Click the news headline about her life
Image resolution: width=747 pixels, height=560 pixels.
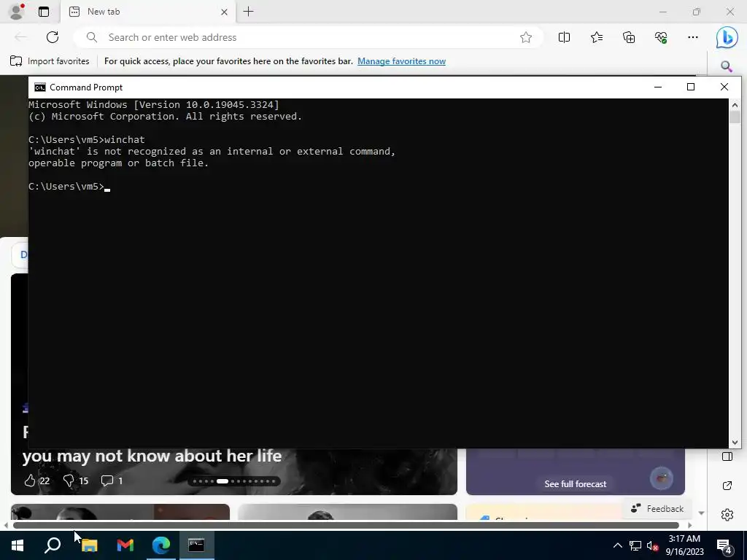tap(152, 456)
